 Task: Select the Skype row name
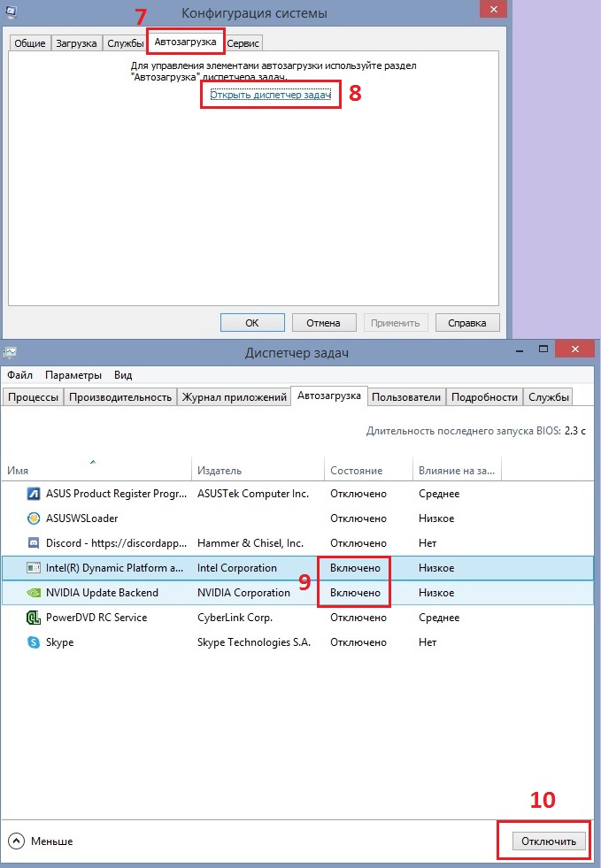click(x=60, y=642)
